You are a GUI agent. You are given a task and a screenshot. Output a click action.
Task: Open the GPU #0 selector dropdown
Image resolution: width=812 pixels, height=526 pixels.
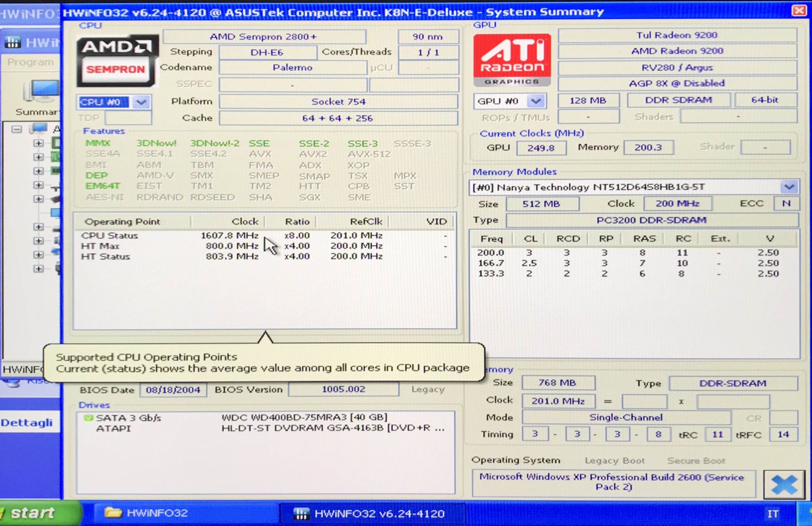[x=536, y=101]
